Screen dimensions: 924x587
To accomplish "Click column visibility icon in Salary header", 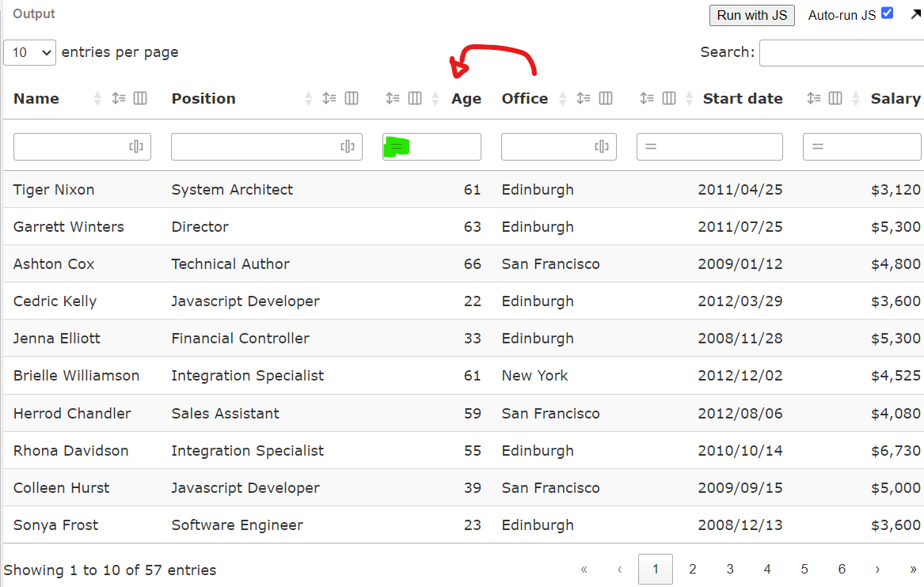I will click(835, 99).
